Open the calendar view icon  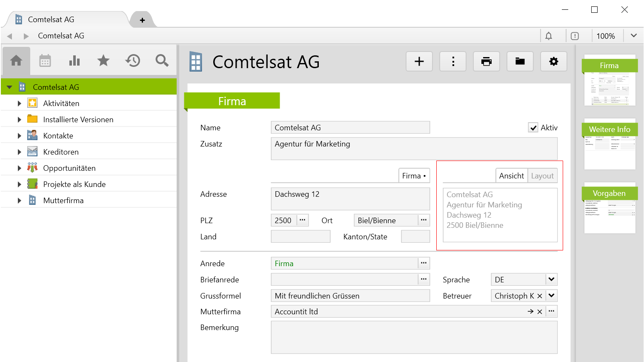[45, 61]
